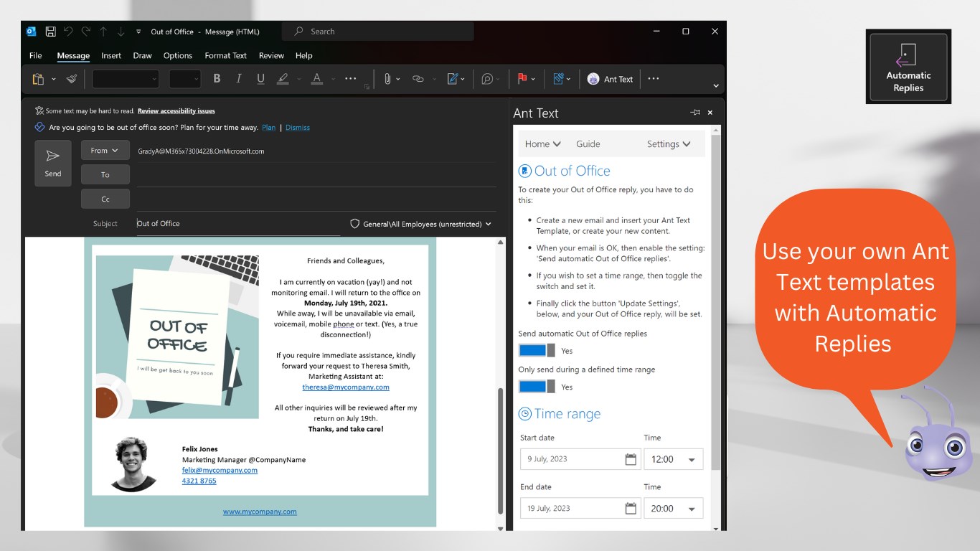Click the title bar Search box
The image size is (980, 551).
(x=378, y=32)
